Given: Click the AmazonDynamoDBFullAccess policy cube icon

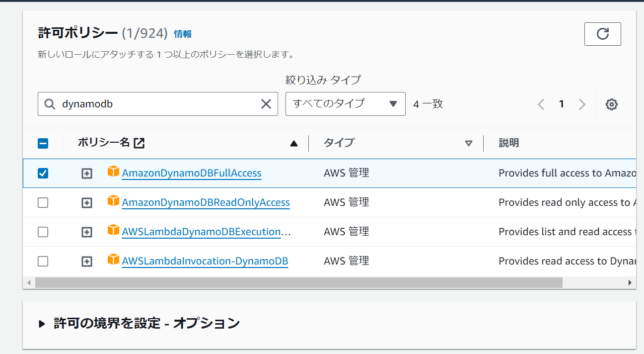Looking at the screenshot, I should tap(114, 172).
